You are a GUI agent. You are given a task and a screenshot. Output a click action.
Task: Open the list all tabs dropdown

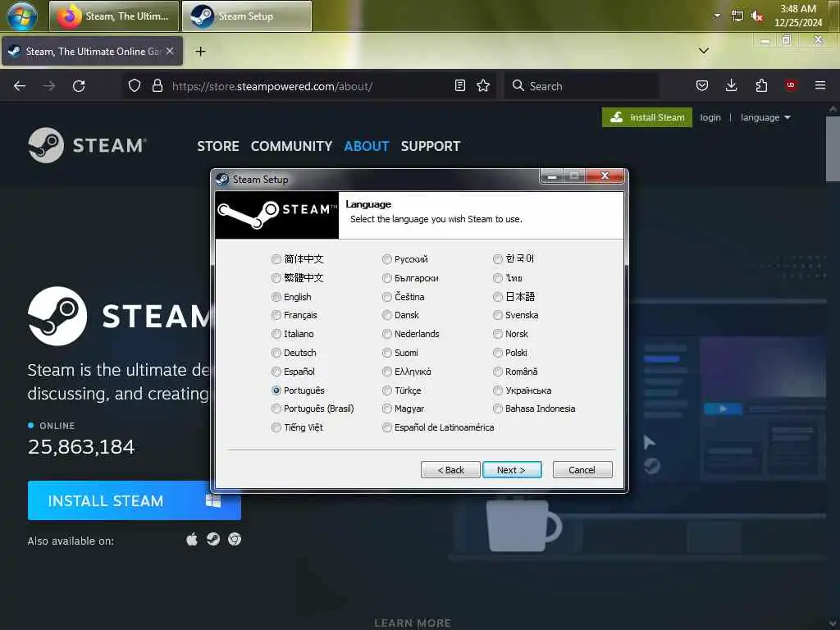(703, 51)
